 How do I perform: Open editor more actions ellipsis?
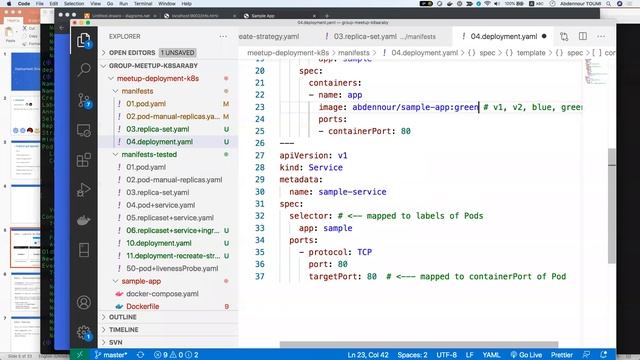pos(601,36)
